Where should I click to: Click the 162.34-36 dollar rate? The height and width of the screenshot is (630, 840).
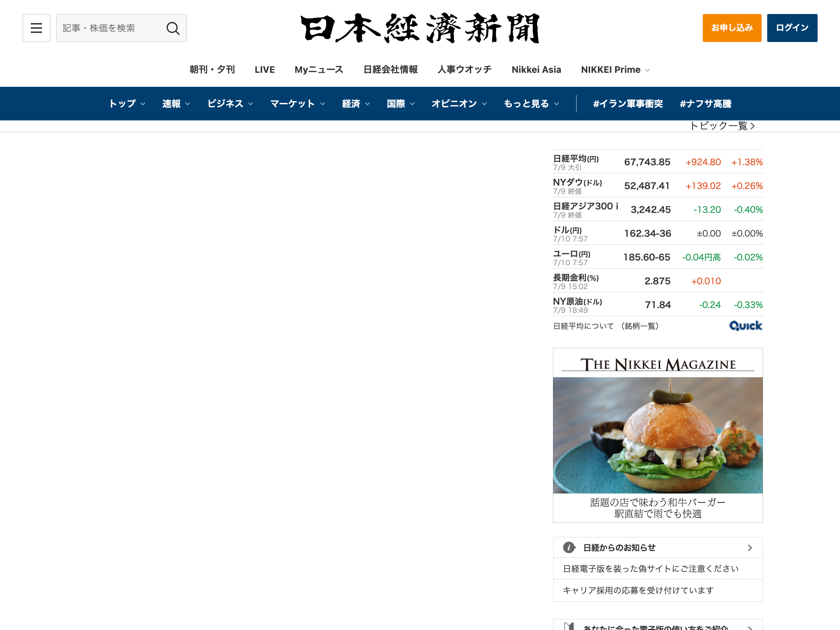647,233
